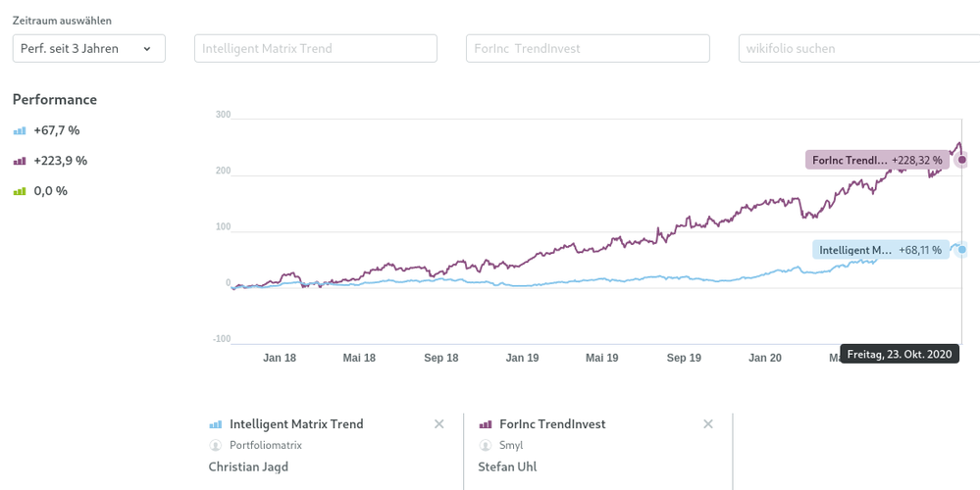Open the 'Intelligent Matrix Trend' wikifolio link

point(296,424)
